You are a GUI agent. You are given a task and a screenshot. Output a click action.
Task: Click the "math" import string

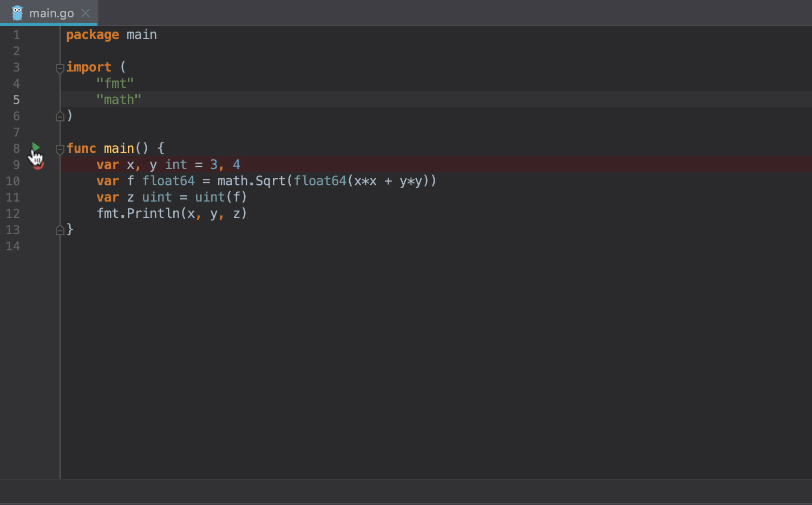(119, 100)
